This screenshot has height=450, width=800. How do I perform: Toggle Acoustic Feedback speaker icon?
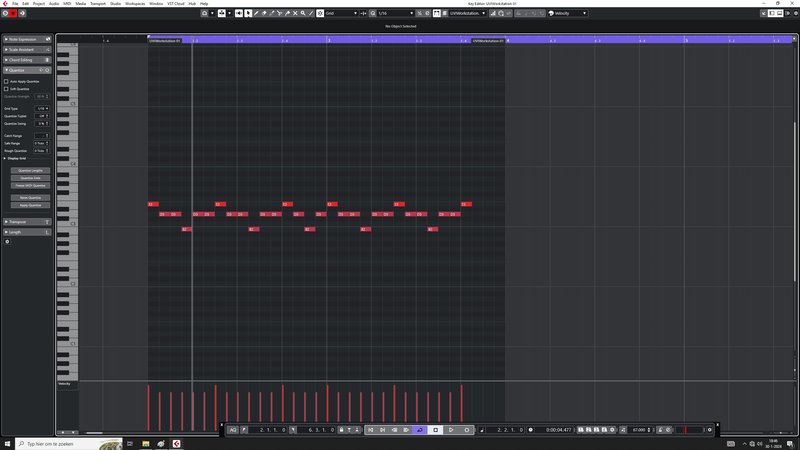click(239, 13)
